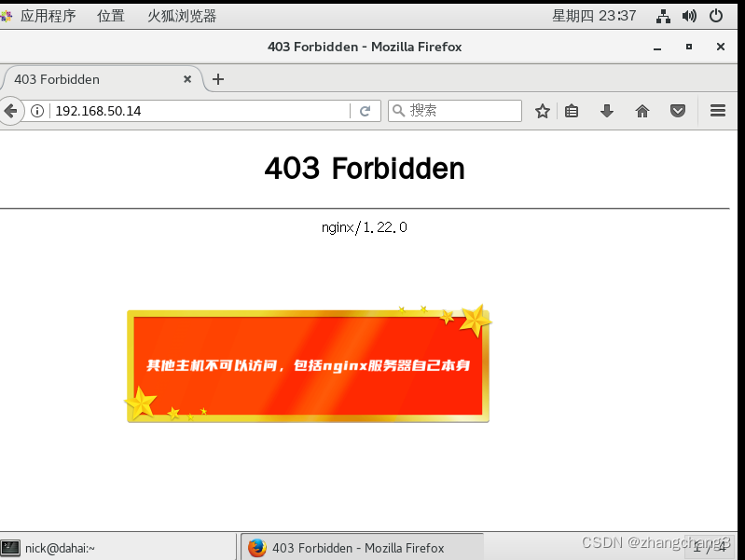The height and width of the screenshot is (560, 745).
Task: Click the nginx/1.22.0 version text
Action: [x=365, y=227]
